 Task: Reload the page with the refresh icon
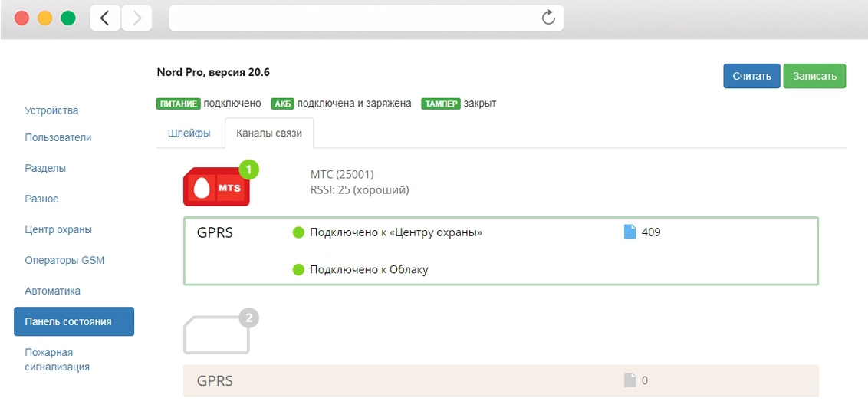(548, 18)
